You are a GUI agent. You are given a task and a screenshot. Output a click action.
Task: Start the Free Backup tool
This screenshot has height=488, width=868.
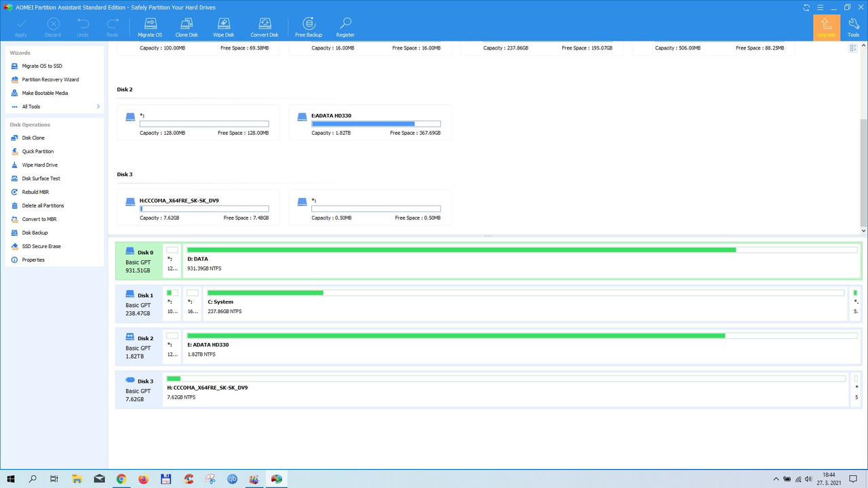click(309, 27)
